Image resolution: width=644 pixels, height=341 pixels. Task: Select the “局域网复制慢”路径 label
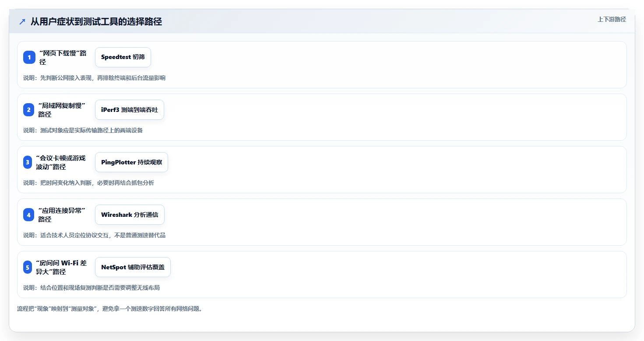(x=61, y=110)
